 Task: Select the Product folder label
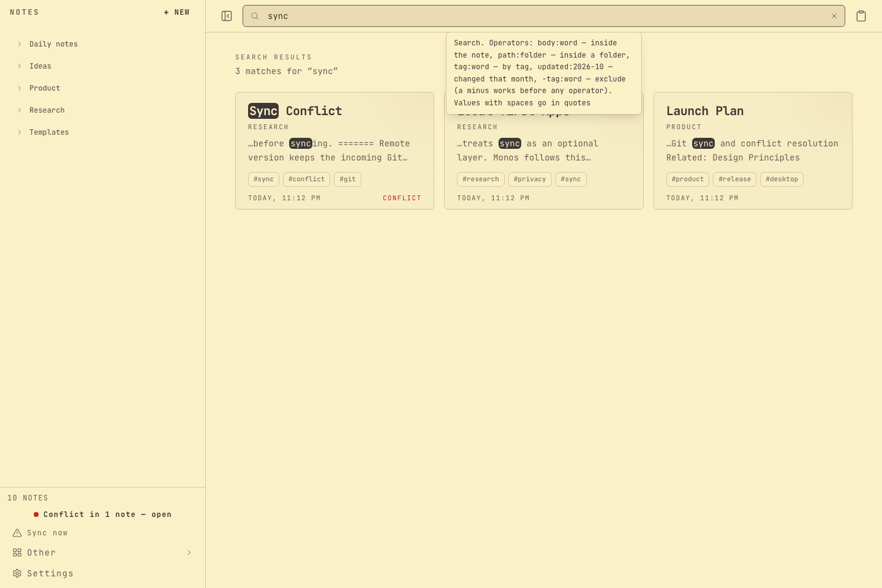45,88
